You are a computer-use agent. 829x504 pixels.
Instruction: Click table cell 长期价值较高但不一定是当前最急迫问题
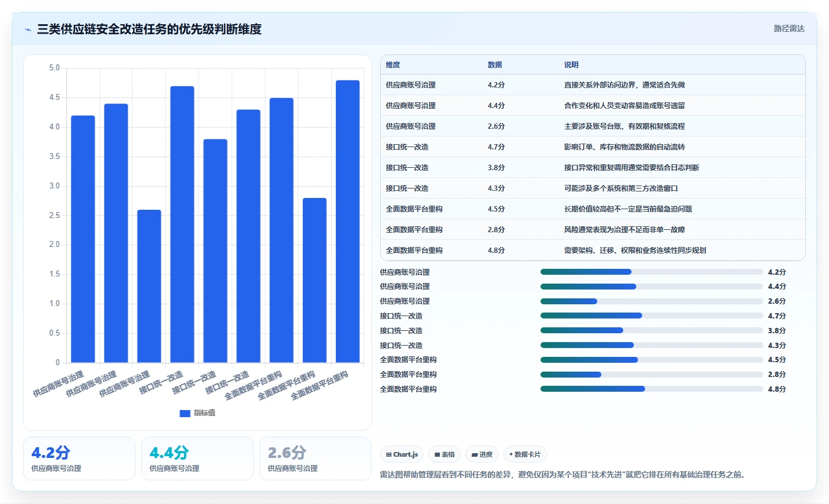point(628,209)
